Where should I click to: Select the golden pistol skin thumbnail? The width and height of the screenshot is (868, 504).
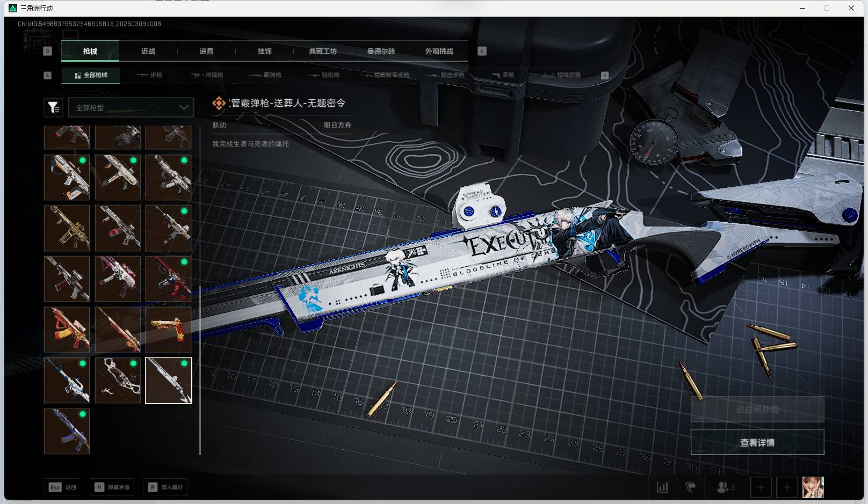[x=168, y=330]
